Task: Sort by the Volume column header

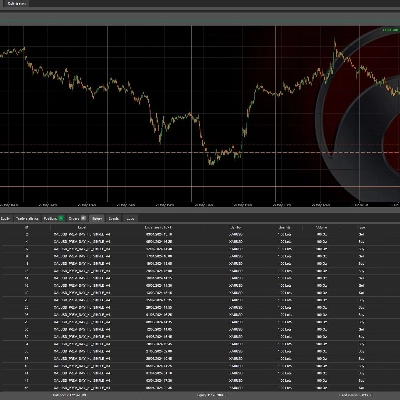Action: pos(321,227)
